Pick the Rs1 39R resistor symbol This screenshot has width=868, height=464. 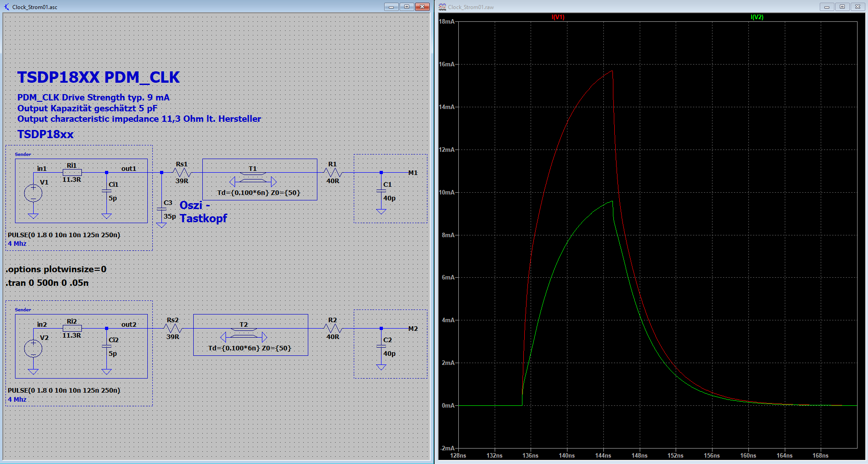182,173
